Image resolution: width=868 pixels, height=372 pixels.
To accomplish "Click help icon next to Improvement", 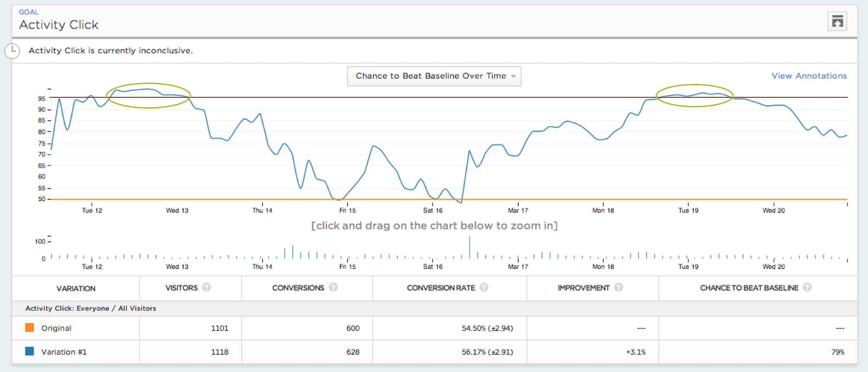I will [x=619, y=287].
